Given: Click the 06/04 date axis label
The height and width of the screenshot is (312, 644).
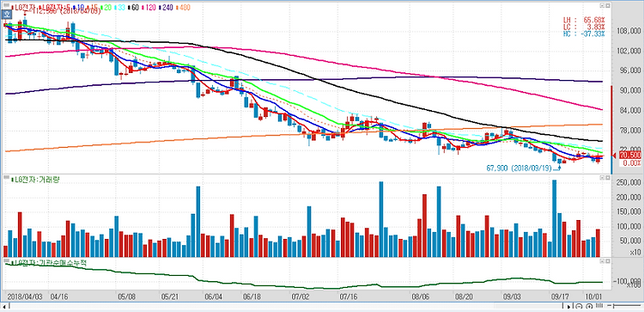Looking at the screenshot, I should tap(213, 296).
